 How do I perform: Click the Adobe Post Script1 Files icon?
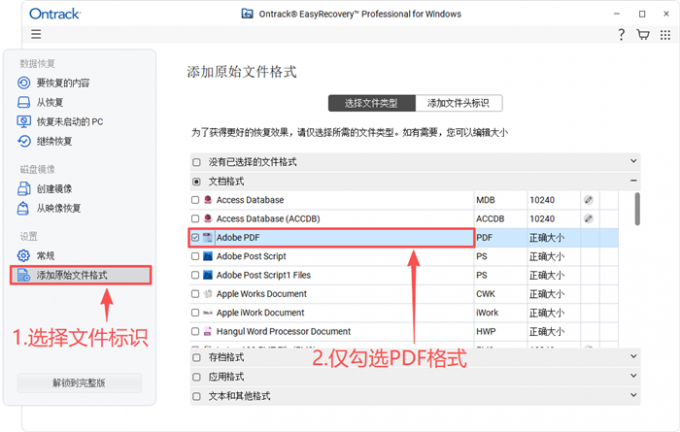[208, 275]
